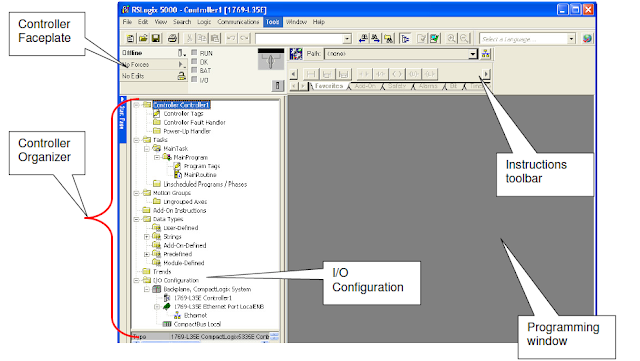Click the communications icon left of Path

[x=296, y=53]
